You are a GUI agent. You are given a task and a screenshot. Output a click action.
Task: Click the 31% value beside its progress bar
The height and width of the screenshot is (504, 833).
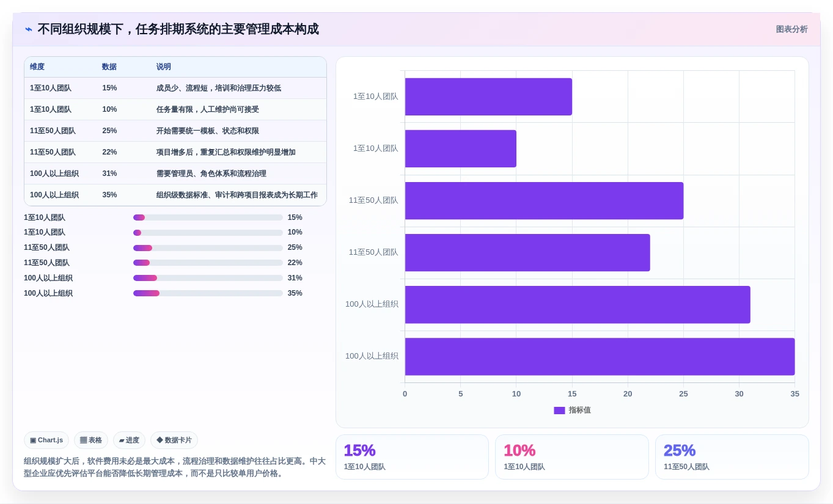tap(295, 278)
